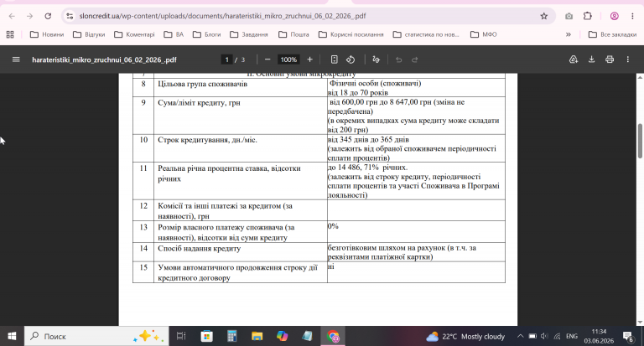Open Copilot from the taskbar
Viewport: 644px width, 346px height.
[282, 336]
